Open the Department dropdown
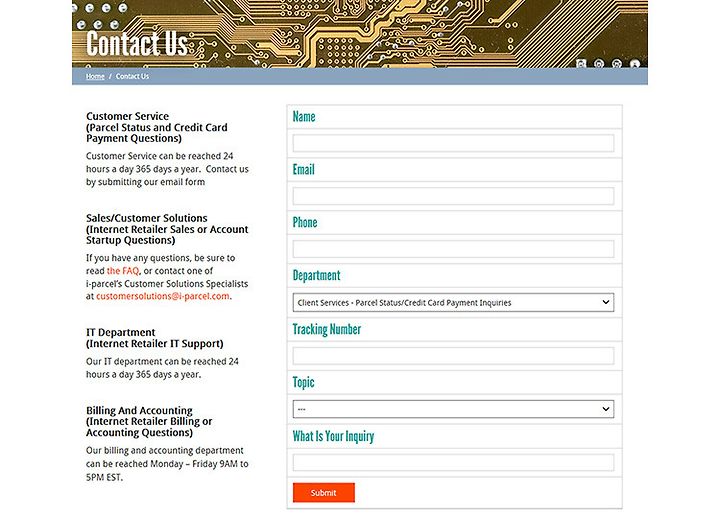This screenshot has height=516, width=720. tap(453, 302)
